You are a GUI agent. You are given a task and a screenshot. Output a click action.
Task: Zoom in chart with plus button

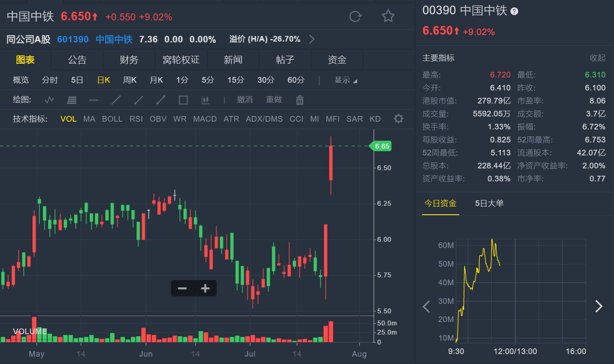click(x=205, y=288)
